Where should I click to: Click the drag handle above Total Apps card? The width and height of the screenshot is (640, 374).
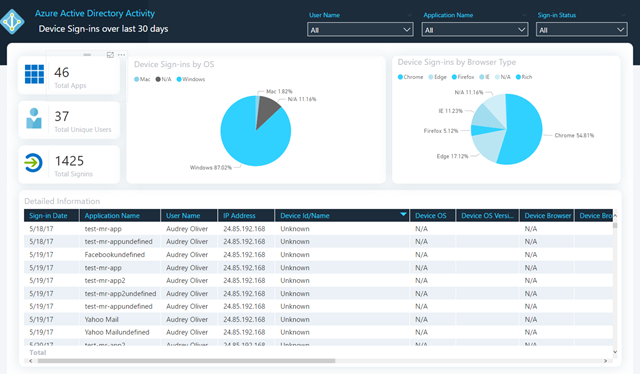[x=87, y=54]
